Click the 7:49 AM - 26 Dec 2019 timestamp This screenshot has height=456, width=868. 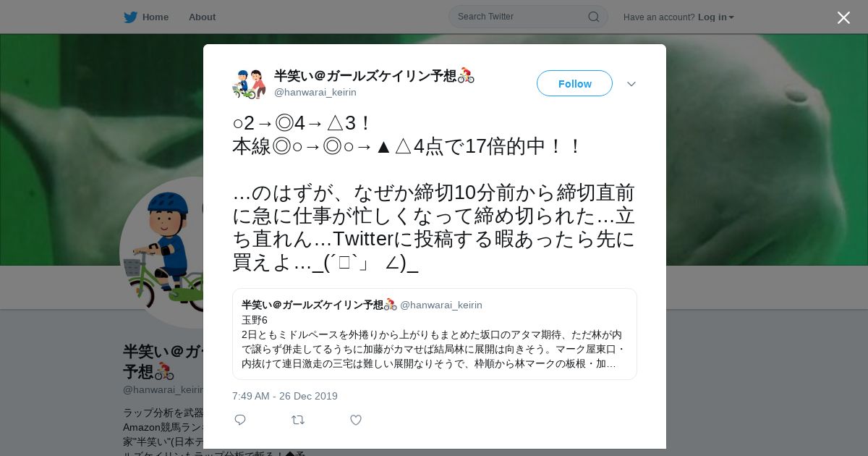[285, 396]
